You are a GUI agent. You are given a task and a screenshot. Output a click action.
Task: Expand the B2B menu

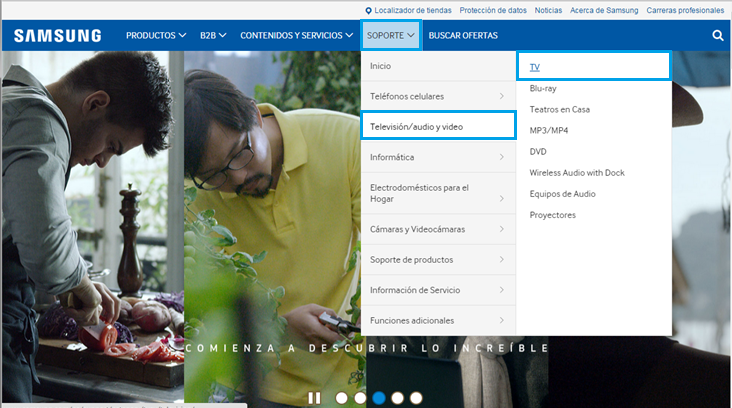(213, 35)
